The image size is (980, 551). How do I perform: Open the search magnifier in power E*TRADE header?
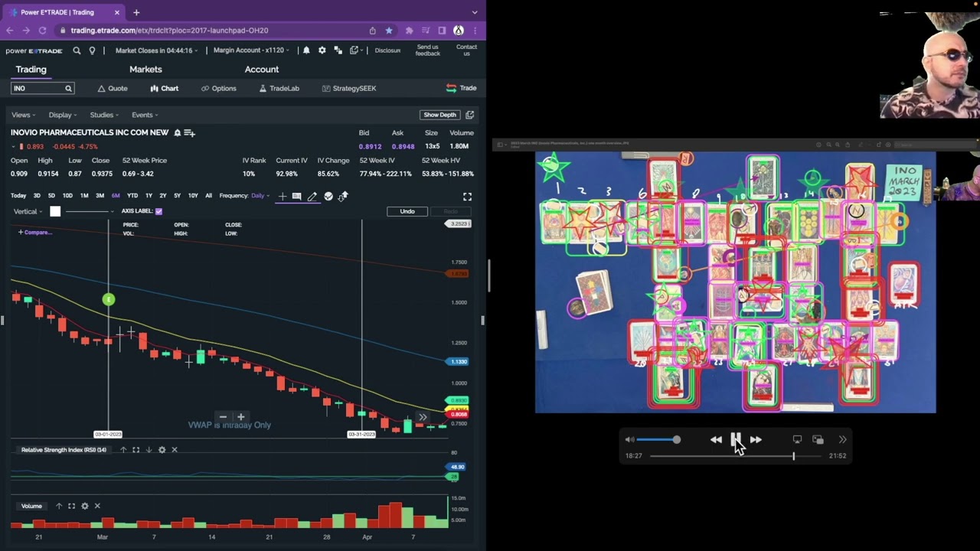[77, 51]
